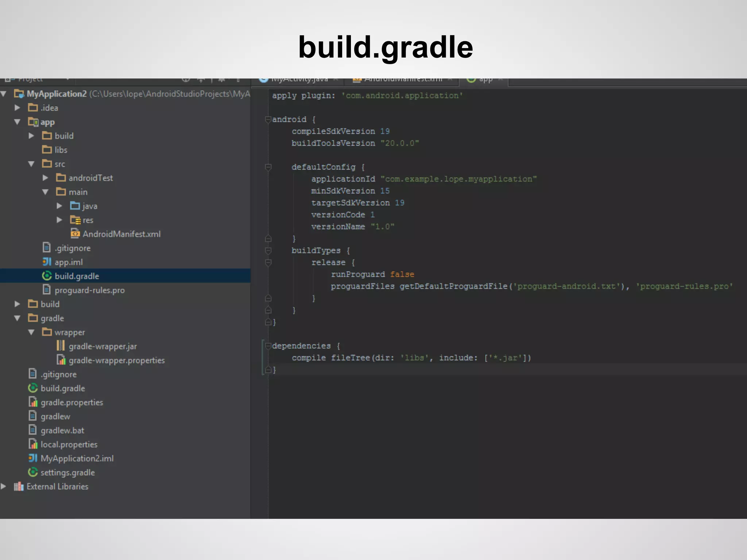Image resolution: width=747 pixels, height=560 pixels.
Task: Expand the app build folder arrow
Action: click(x=31, y=136)
